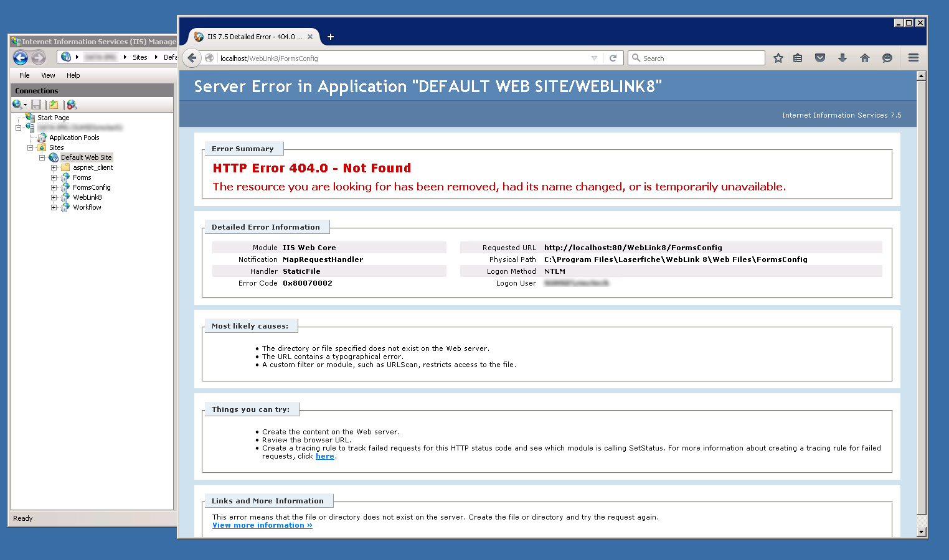This screenshot has height=560, width=949.
Task: Select the Workflow application in tree
Action: pyautogui.click(x=87, y=207)
